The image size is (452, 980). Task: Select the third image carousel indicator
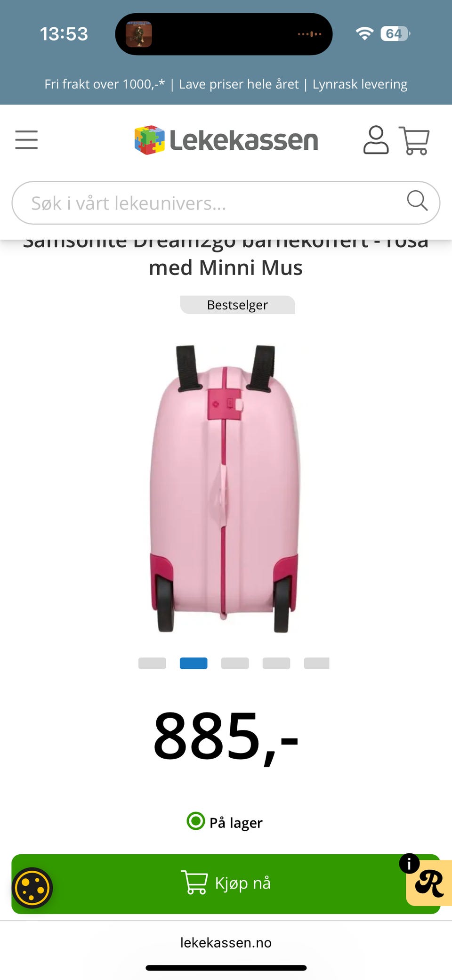[235, 663]
